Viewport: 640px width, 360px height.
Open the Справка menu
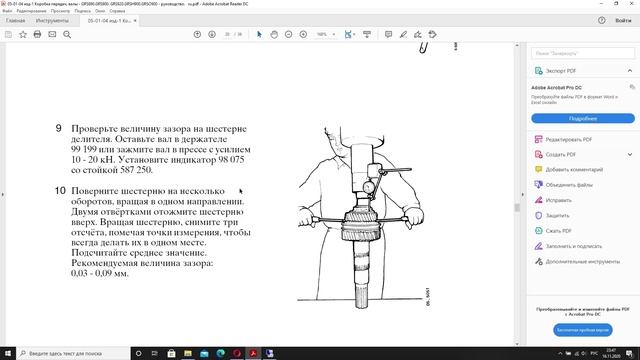click(117, 11)
